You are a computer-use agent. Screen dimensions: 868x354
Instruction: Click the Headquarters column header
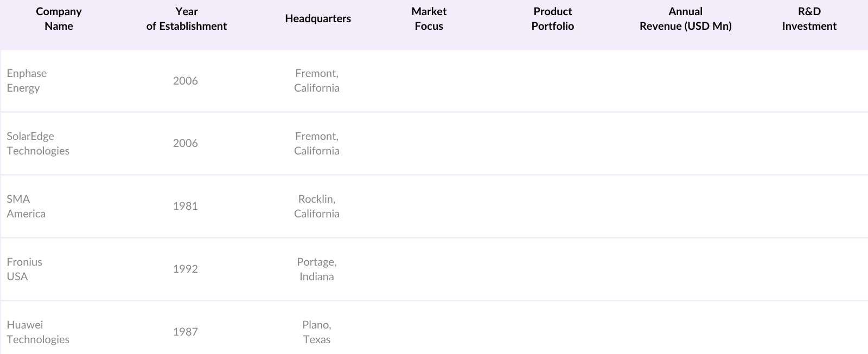click(318, 19)
